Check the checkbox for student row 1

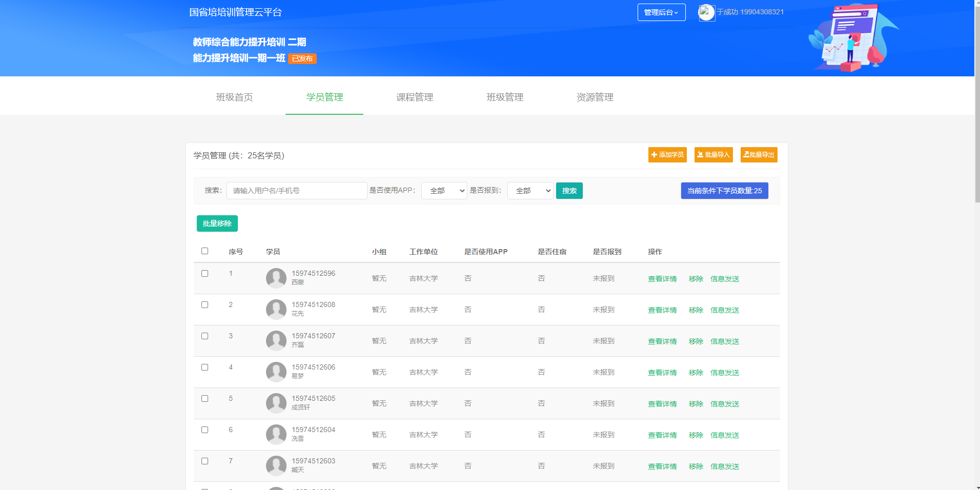pyautogui.click(x=205, y=274)
